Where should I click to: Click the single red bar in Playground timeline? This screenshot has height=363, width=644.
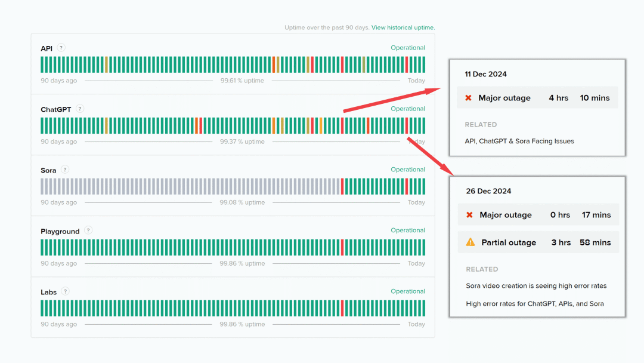click(342, 248)
